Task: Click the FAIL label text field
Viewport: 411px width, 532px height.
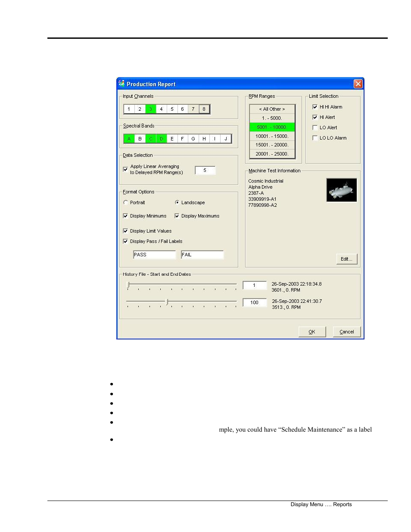Action: [x=202, y=255]
